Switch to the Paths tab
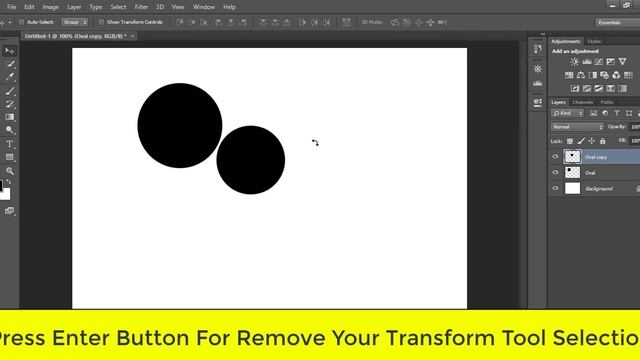The width and height of the screenshot is (640, 360). click(x=607, y=102)
